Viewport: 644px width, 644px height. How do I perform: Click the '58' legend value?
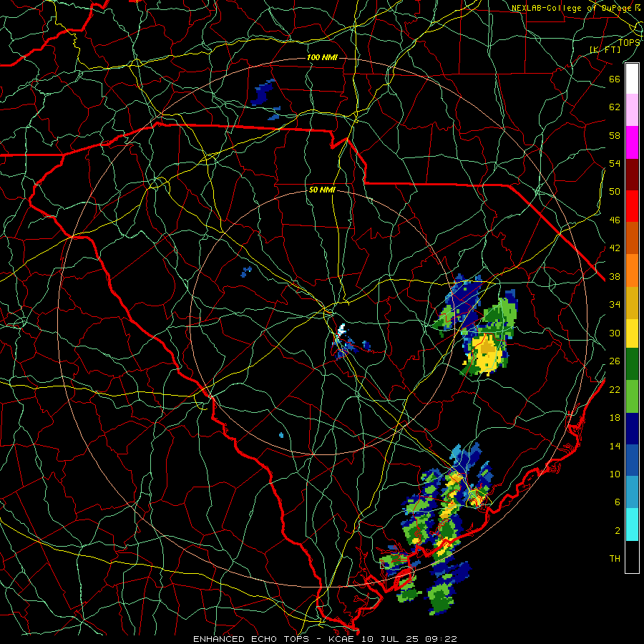(615, 135)
